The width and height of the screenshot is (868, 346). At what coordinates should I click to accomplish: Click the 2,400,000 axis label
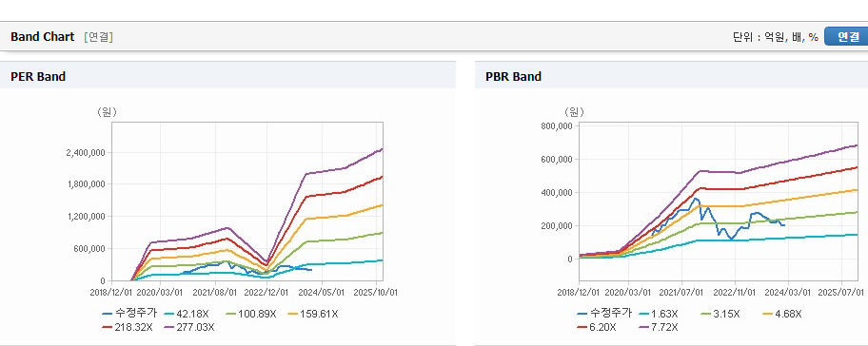click(86, 152)
